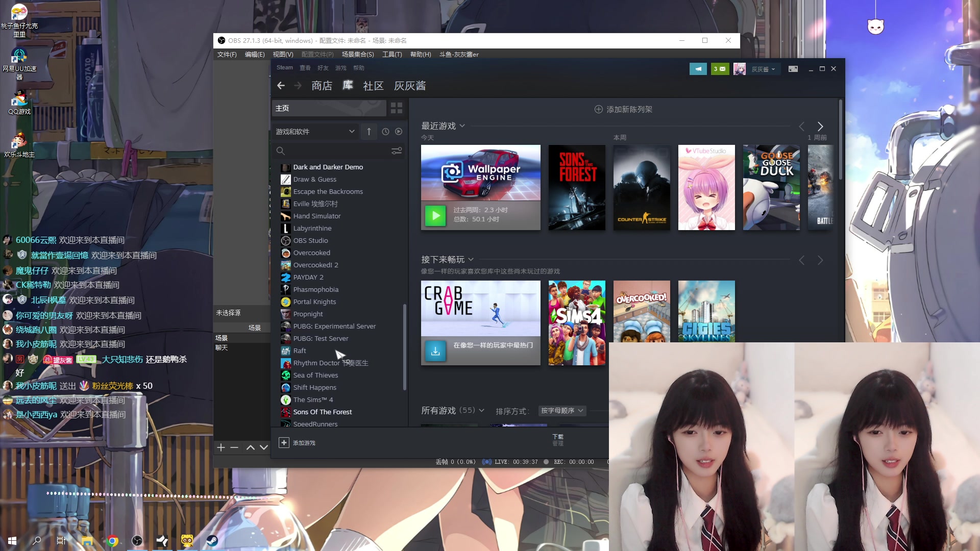Open the green mail notifications button

(720, 69)
